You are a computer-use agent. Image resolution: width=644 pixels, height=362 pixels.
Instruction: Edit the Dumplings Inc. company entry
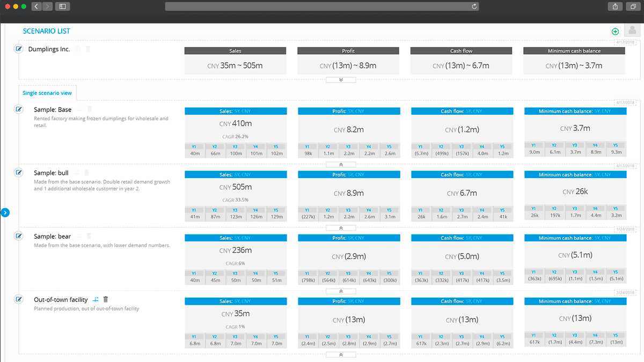coord(19,49)
